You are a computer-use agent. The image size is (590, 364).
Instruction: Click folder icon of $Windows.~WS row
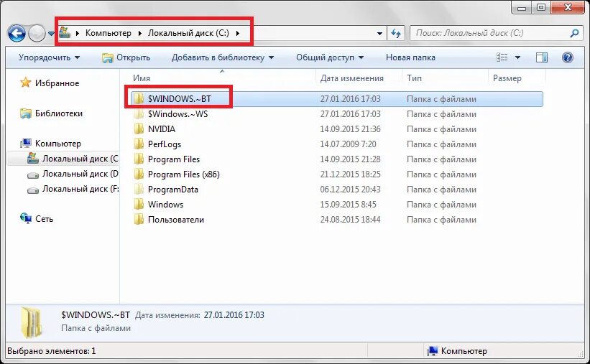(139, 114)
